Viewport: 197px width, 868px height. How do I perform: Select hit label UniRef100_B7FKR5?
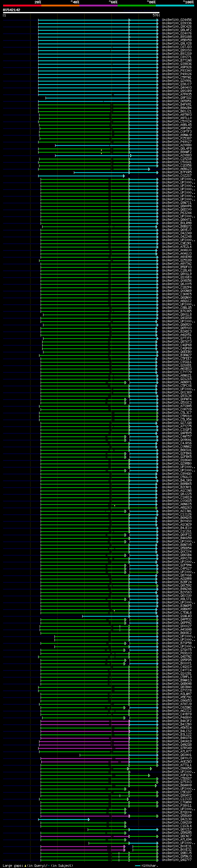[177, 172]
